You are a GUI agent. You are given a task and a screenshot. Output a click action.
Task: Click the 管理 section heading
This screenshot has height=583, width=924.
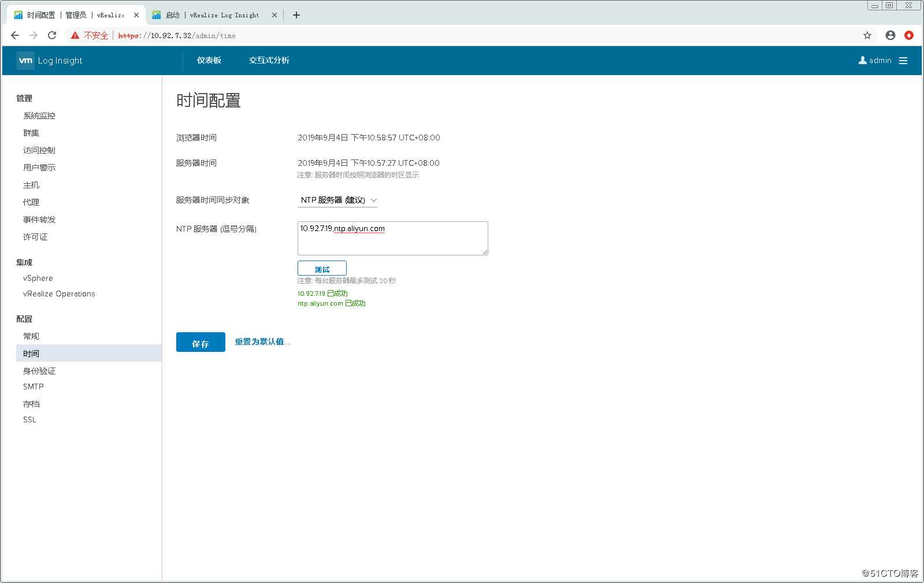(x=24, y=98)
